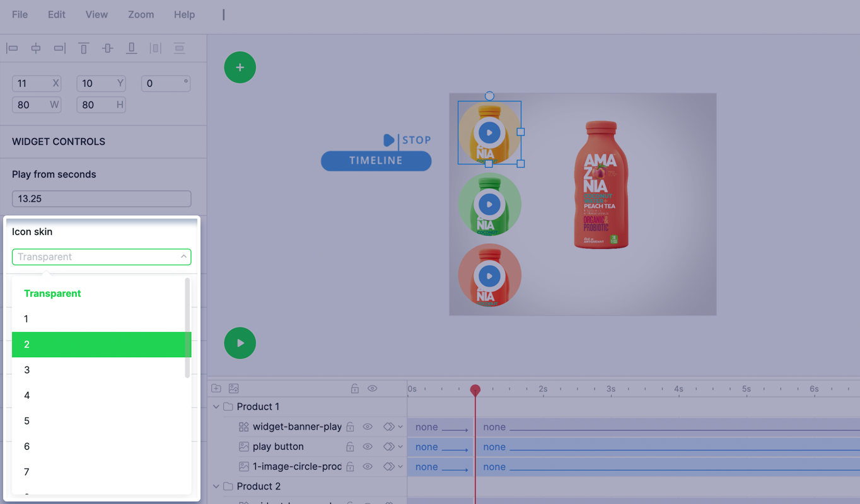This screenshot has height=504, width=860.
Task: Click the Product 1 folder icon
Action: (x=228, y=407)
